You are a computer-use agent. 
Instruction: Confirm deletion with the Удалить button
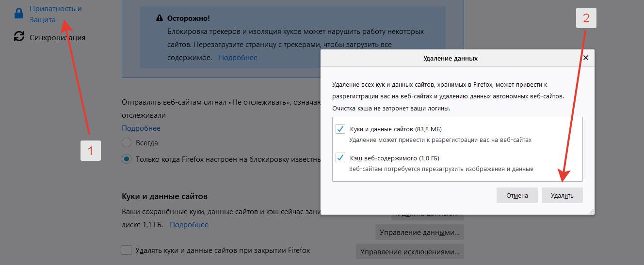click(562, 195)
